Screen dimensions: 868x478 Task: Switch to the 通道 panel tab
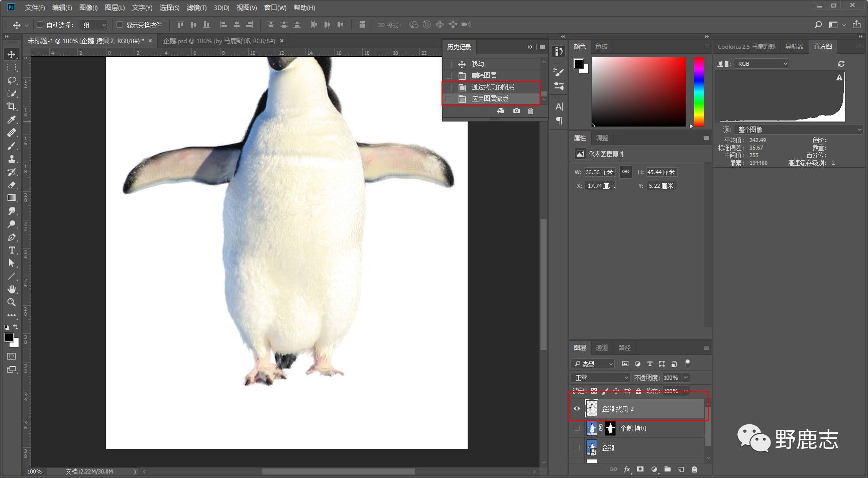(x=602, y=347)
